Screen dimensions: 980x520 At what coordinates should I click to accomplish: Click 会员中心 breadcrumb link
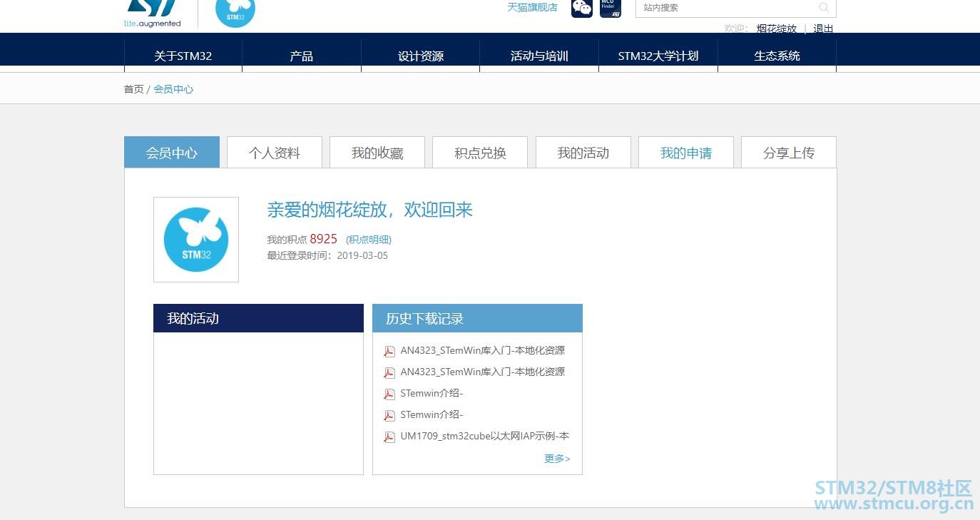click(173, 89)
